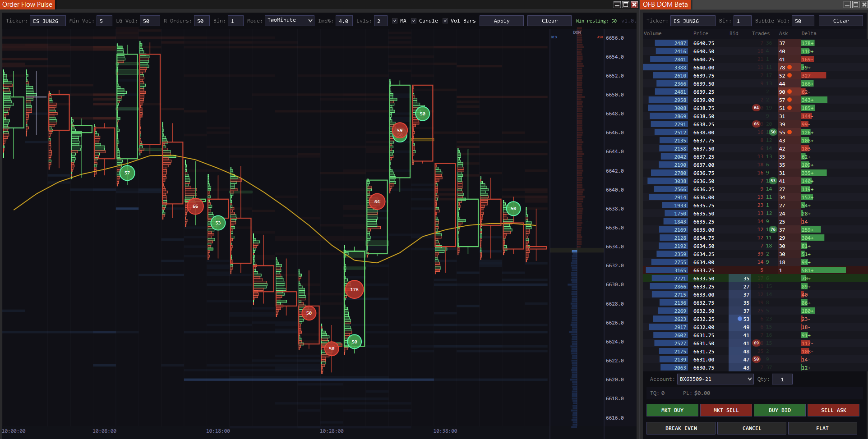Screen dimensions: 868x439
Task: Click the red 69 bubble in DOM ladder
Action: 756,343
